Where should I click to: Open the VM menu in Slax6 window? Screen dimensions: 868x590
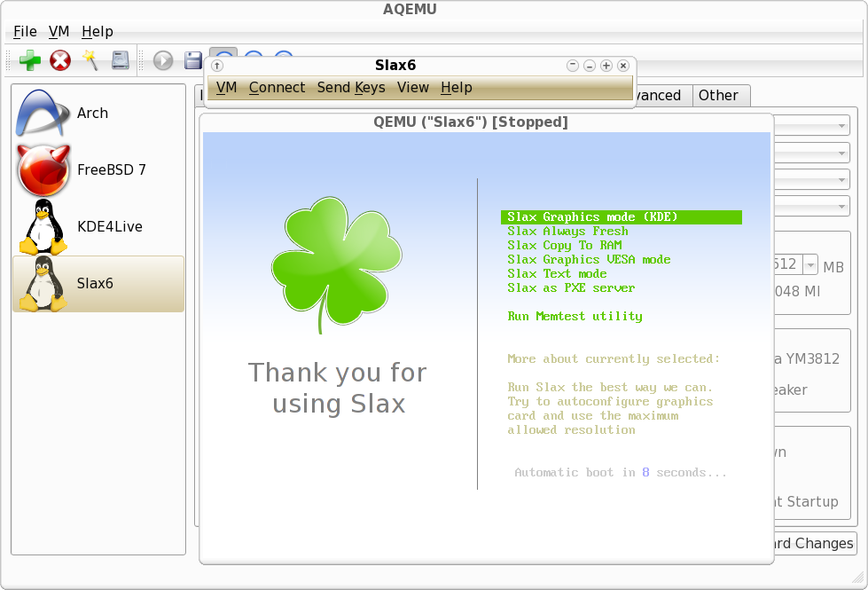point(226,88)
